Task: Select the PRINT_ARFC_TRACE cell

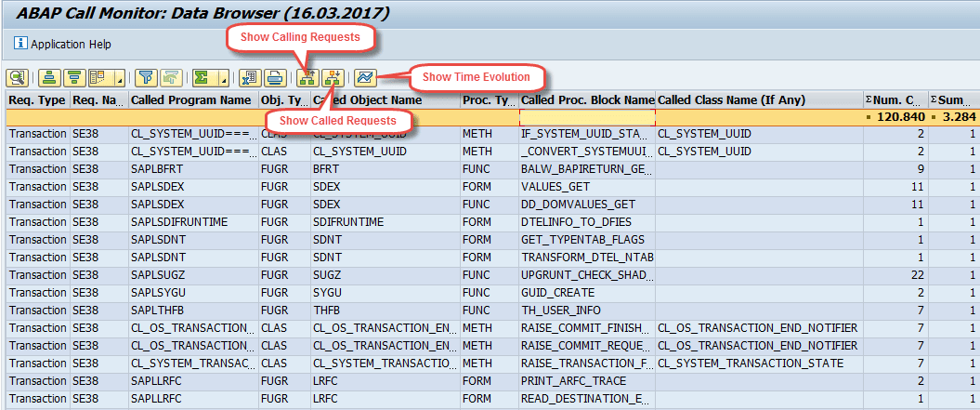Action: pyautogui.click(x=587, y=380)
